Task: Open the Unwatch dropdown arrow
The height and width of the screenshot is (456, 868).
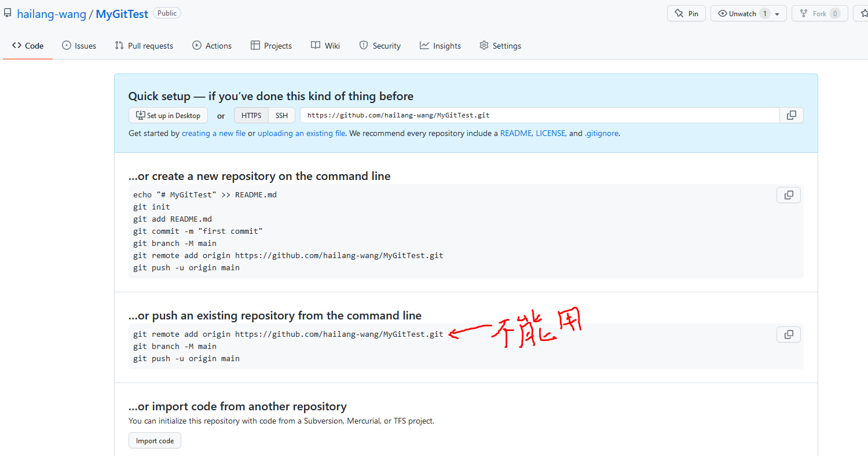Action: pos(778,14)
